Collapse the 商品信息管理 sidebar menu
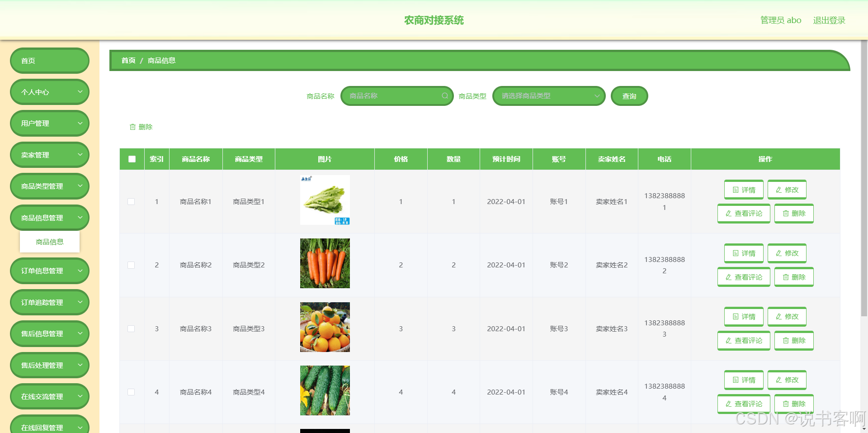 [x=50, y=218]
